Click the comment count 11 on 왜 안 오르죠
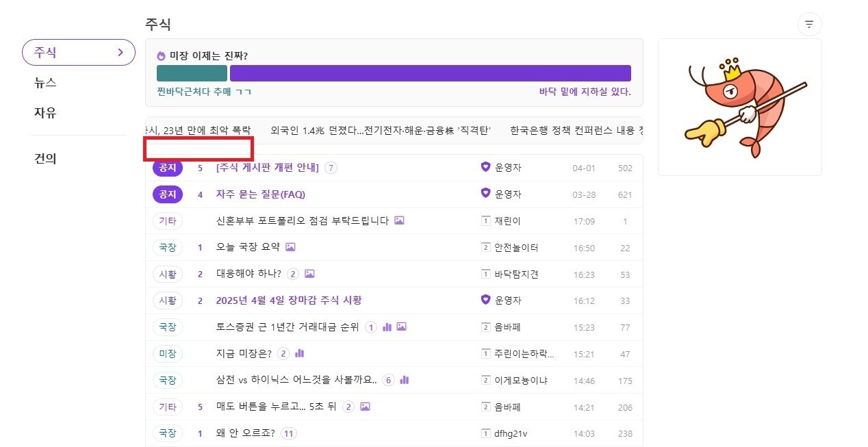Screen dimensions: 868x447 (289, 433)
